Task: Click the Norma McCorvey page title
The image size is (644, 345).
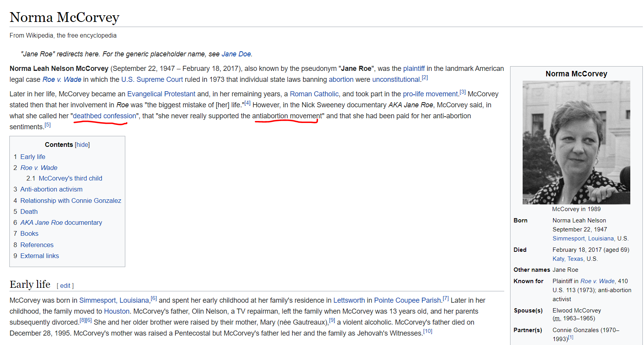Action: click(x=65, y=17)
